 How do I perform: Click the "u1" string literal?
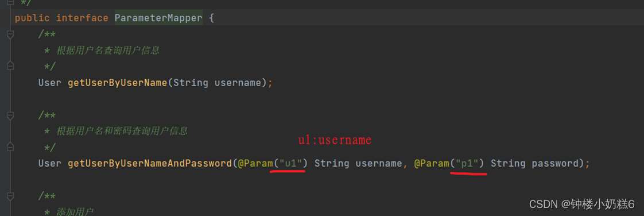(x=291, y=163)
